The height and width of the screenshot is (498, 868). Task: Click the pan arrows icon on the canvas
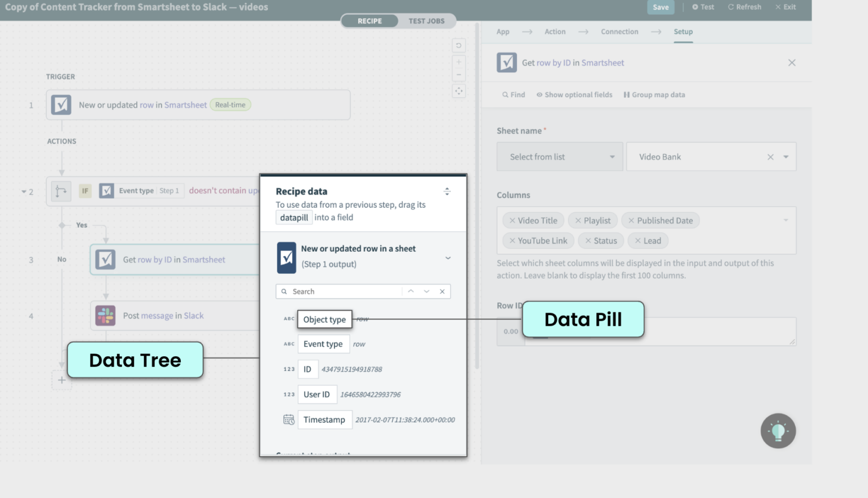tap(458, 90)
